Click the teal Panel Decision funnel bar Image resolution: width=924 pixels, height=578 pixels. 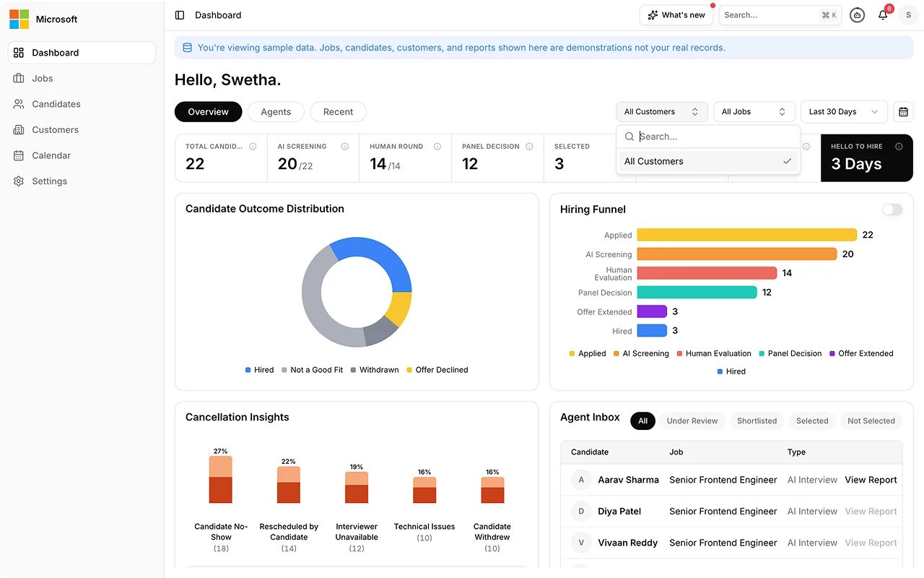coord(697,293)
